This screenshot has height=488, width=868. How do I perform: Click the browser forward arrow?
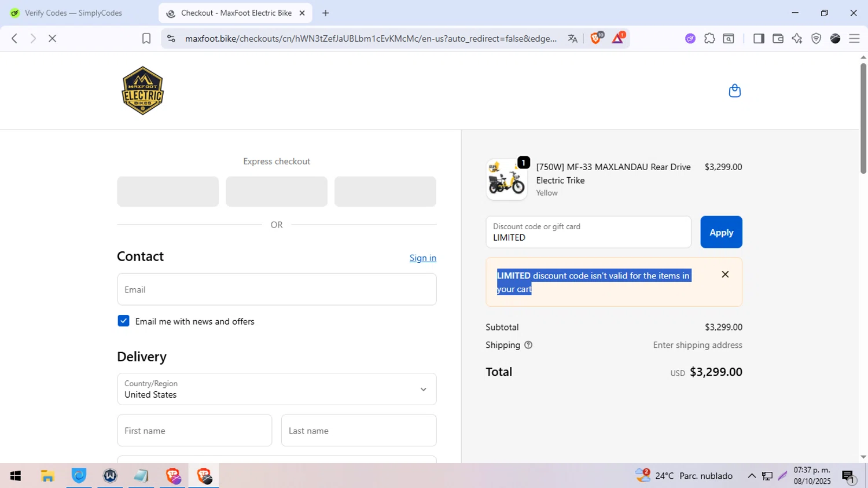click(33, 38)
